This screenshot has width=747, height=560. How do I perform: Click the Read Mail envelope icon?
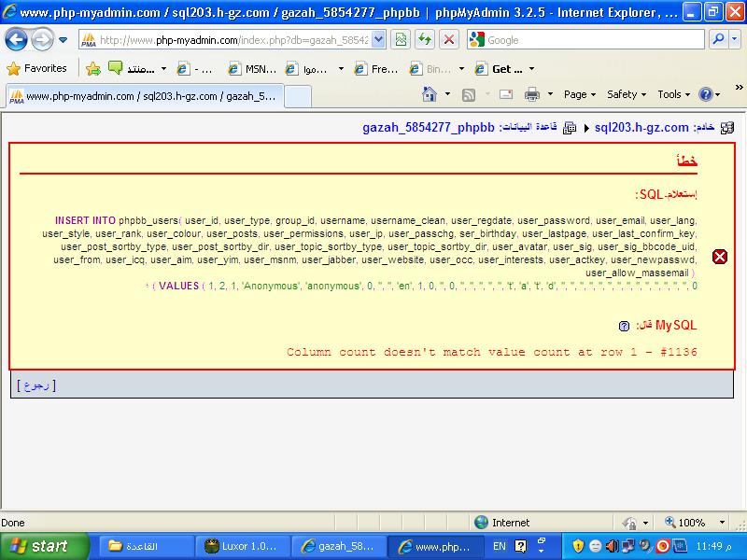point(505,94)
